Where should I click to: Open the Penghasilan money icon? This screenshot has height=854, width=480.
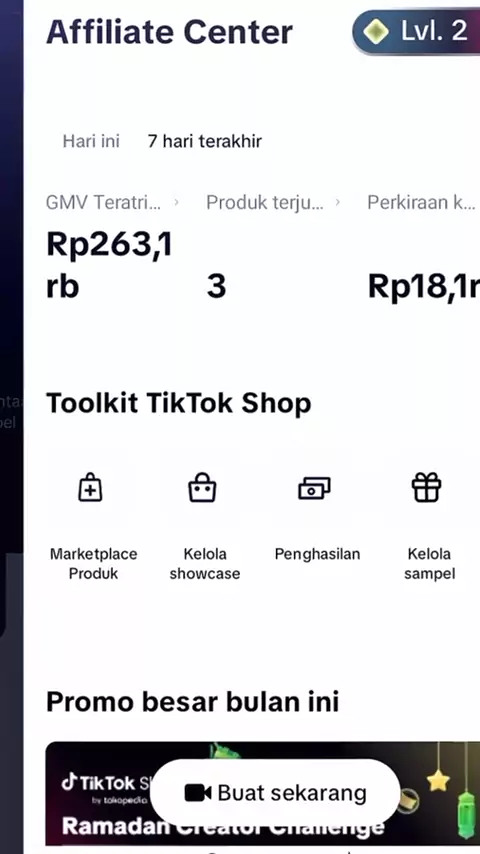314,488
